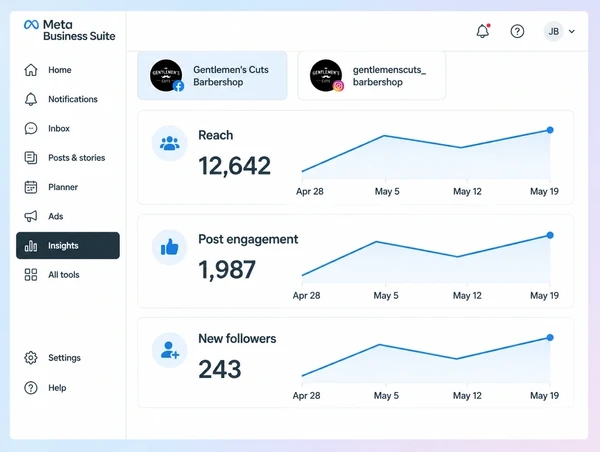Click May 12 label on New followers chart
This screenshot has height=452, width=600.
tap(467, 395)
